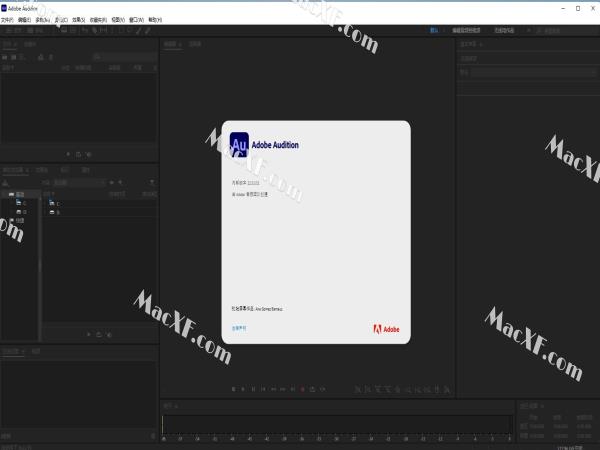Screen dimensions: 600x450
Task: Switch to the 标记 tab
Action: tap(65, 170)
